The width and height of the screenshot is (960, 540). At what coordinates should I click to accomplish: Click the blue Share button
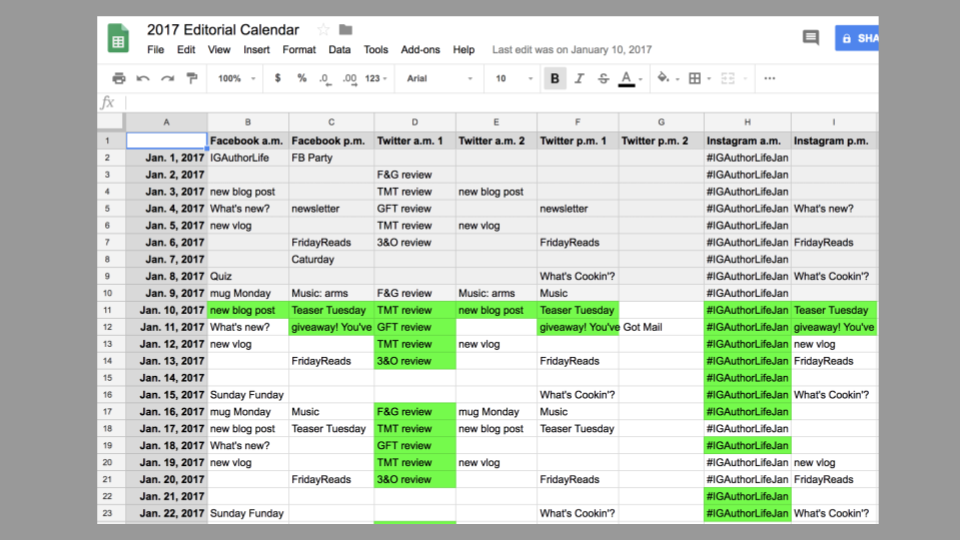[857, 38]
